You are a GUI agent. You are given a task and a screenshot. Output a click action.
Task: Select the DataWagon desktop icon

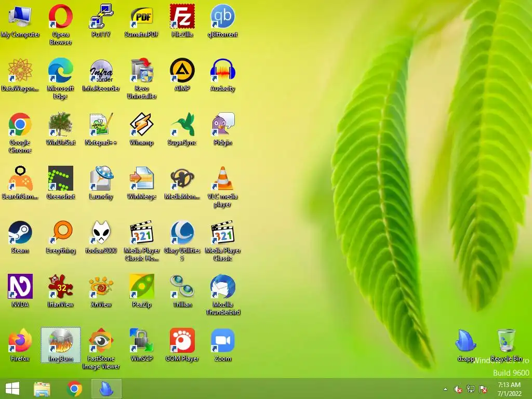[20, 75]
